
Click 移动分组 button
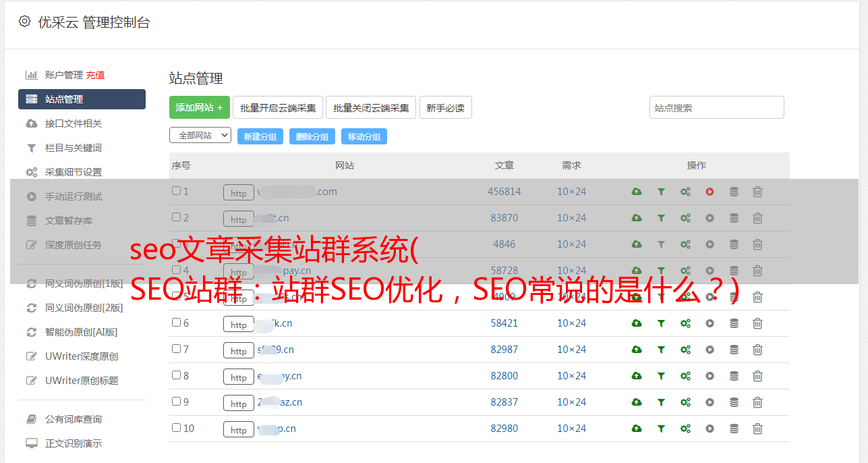click(364, 136)
